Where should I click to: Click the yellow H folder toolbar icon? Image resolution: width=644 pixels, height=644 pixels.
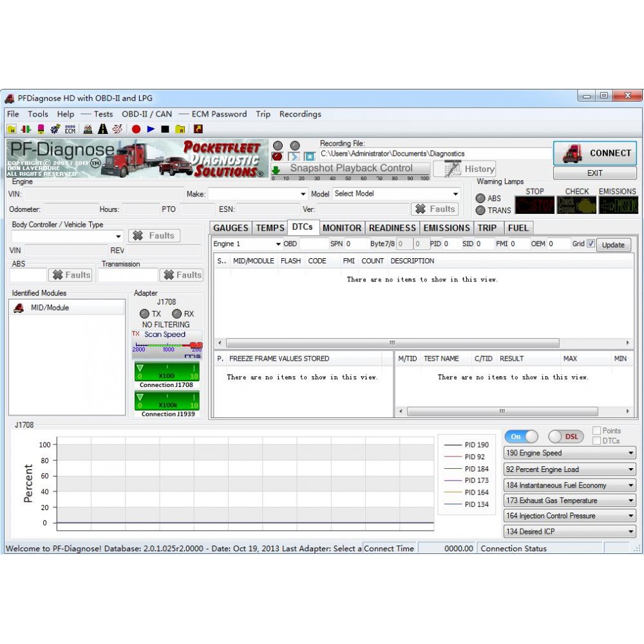(12, 129)
